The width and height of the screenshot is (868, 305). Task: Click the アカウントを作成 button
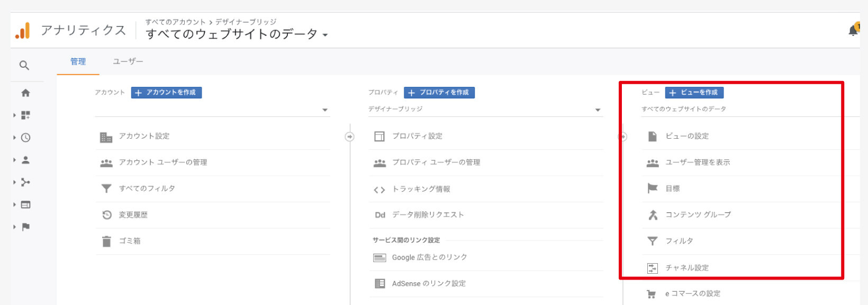[x=166, y=93]
